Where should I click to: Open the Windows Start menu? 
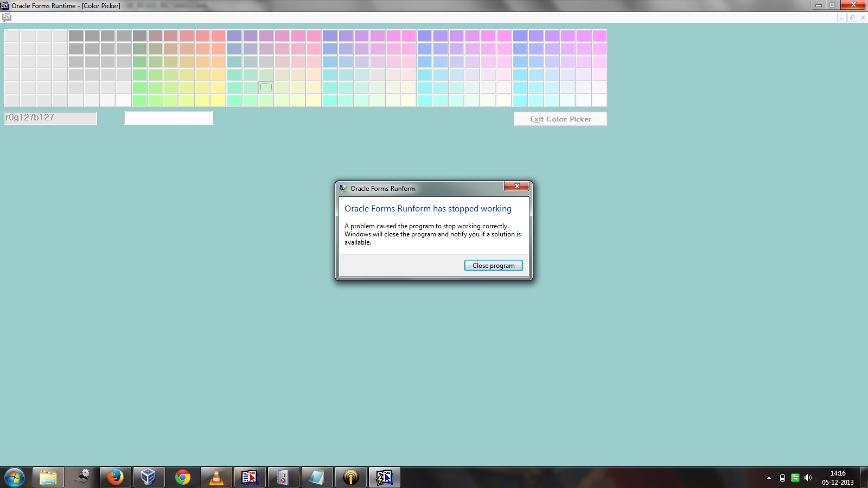[x=14, y=478]
